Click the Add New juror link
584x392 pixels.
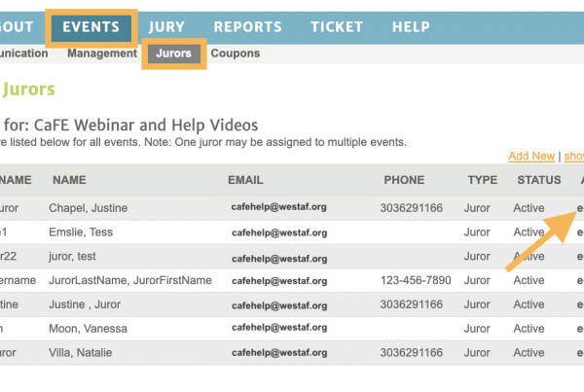click(531, 156)
